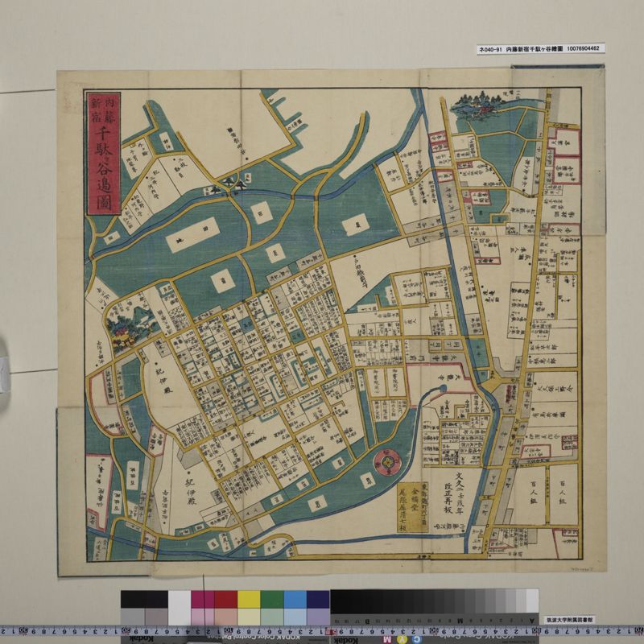Pick the white patch on the color strip
This screenshot has height=644, width=644.
click(x=180, y=601)
